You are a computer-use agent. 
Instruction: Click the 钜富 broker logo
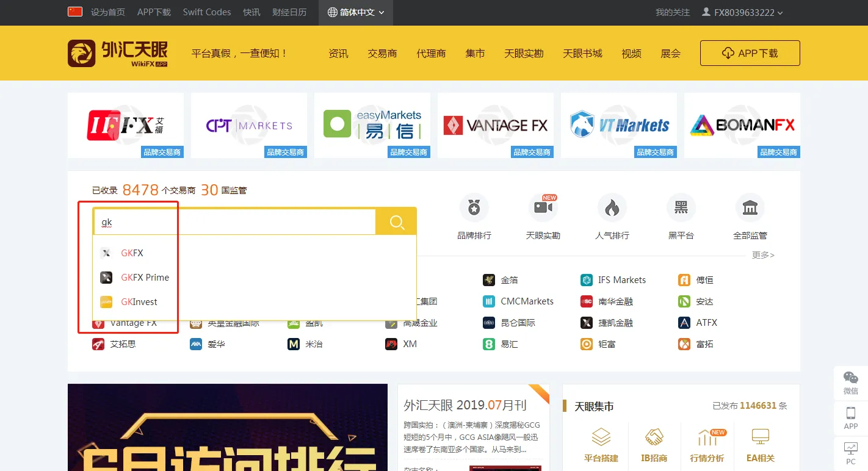(x=587, y=344)
